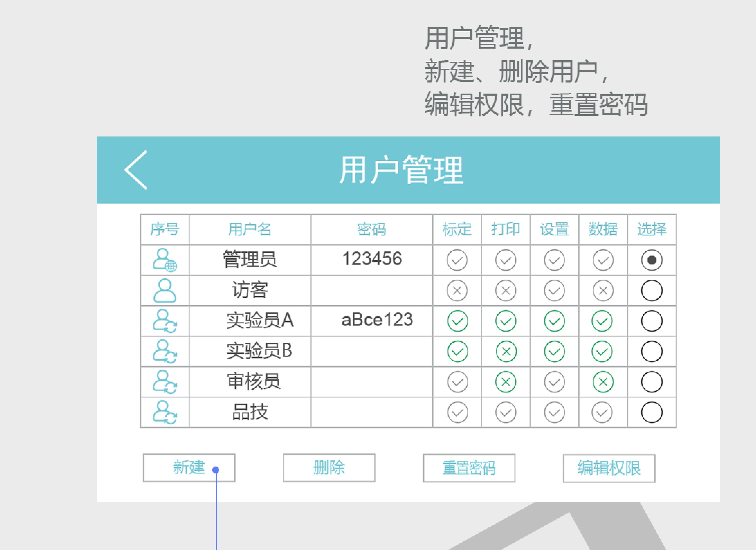The width and height of the screenshot is (756, 550).
Task: Select the 管理员 row radio button
Action: pyautogui.click(x=652, y=260)
